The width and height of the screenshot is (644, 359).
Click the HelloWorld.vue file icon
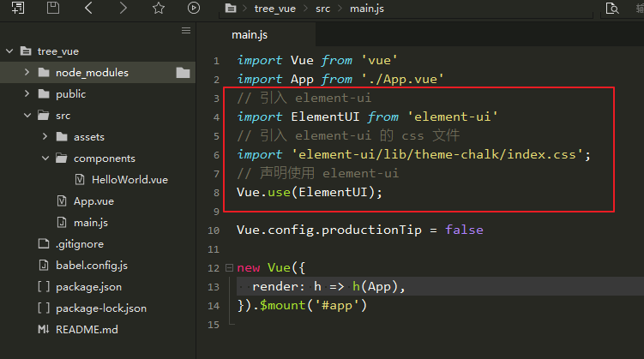coord(80,179)
